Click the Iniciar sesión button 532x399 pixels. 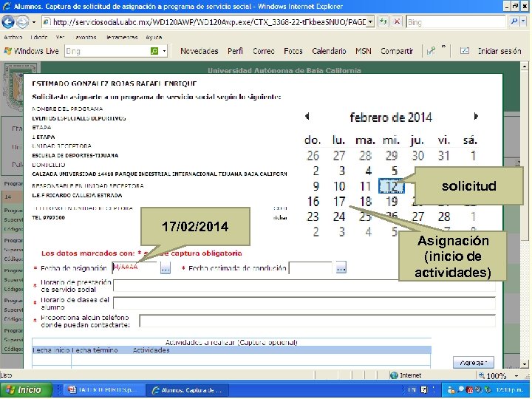click(x=499, y=51)
